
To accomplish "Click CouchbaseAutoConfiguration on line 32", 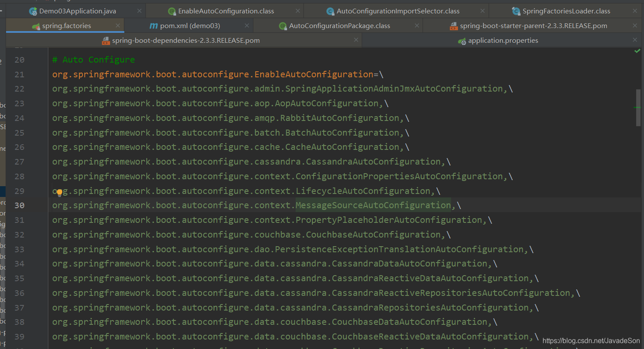I will [373, 235].
